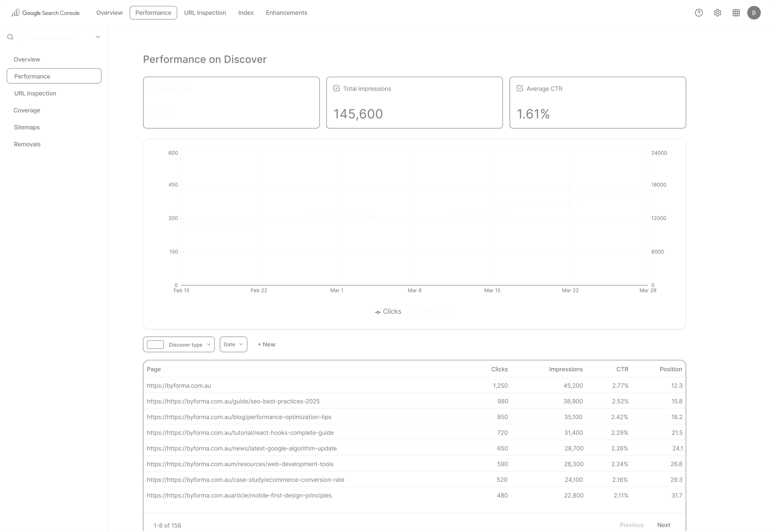Viewport: 771px width, 532px height.
Task: Click the Google Search Console logo icon
Action: coord(15,13)
